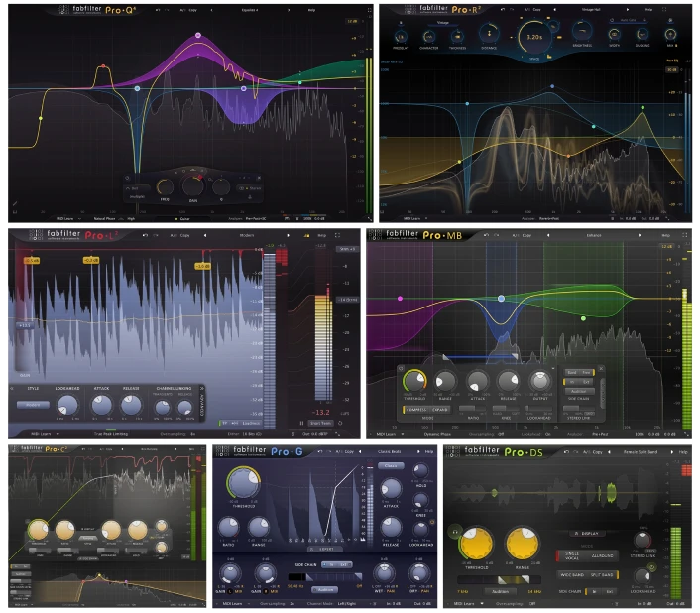Close the Pro-Q band controls with the X
The width and height of the screenshot is (700, 613).
coord(259,178)
